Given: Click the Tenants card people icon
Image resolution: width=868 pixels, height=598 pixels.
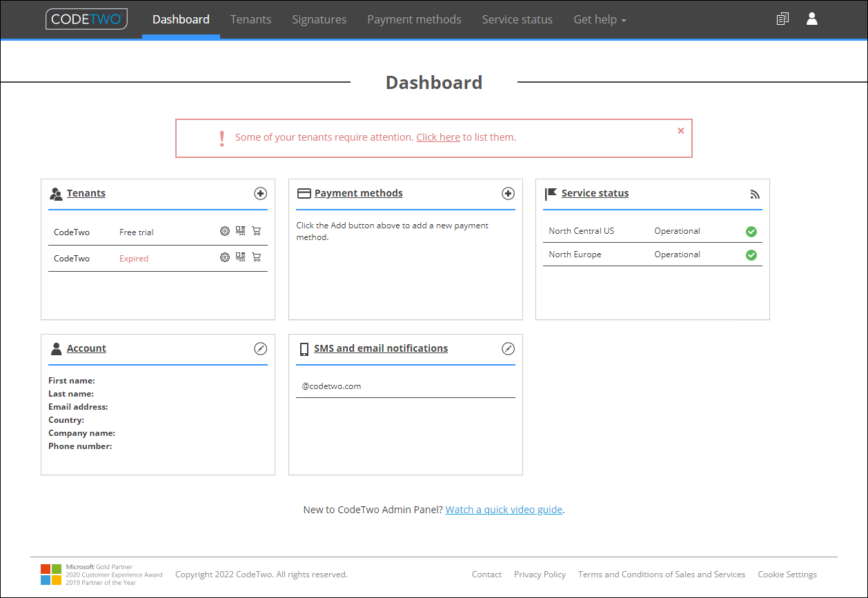Looking at the screenshot, I should coord(56,194).
